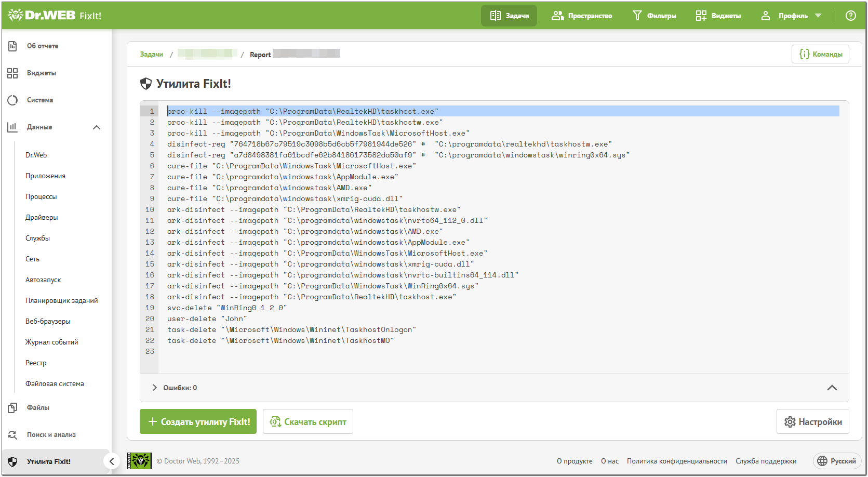Image resolution: width=868 pixels, height=477 pixels.
Task: Open Файловая система in sidebar
Action: click(55, 383)
